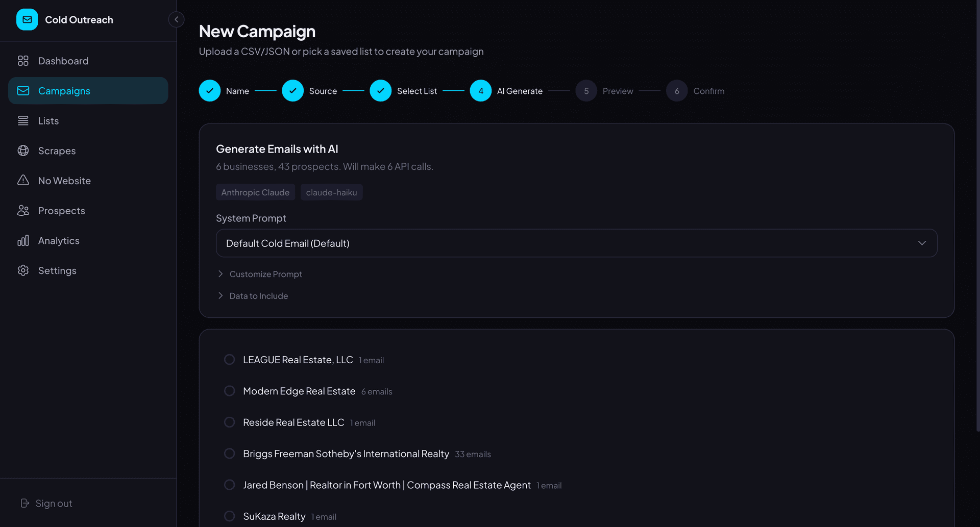This screenshot has height=527, width=980.
Task: Click the Settings gear icon
Action: click(23, 270)
